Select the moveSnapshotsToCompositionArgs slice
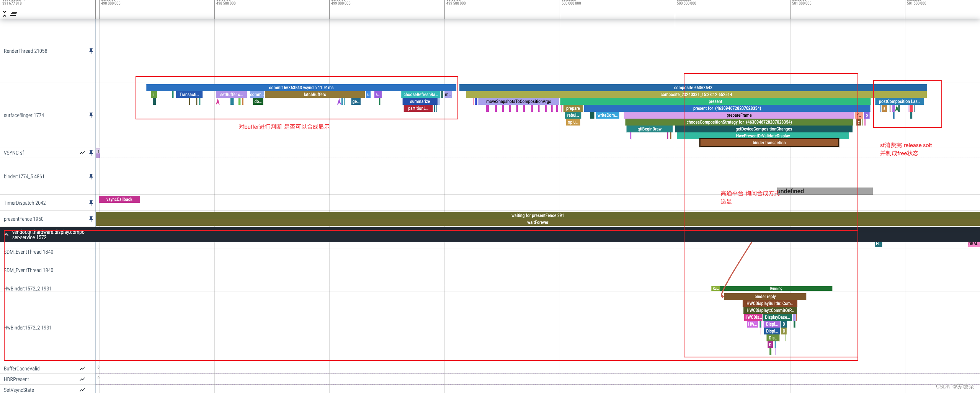The image size is (980, 393). click(518, 101)
